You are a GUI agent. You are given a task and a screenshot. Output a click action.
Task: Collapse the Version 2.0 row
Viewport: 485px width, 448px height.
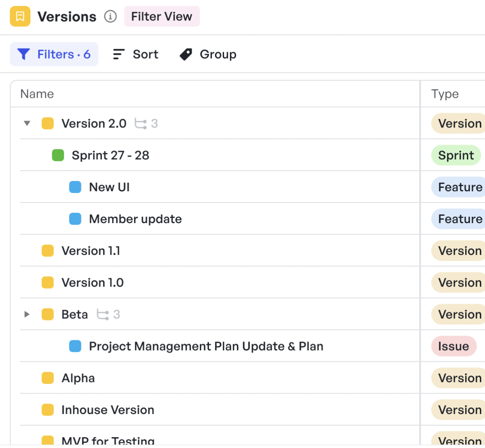pos(27,124)
